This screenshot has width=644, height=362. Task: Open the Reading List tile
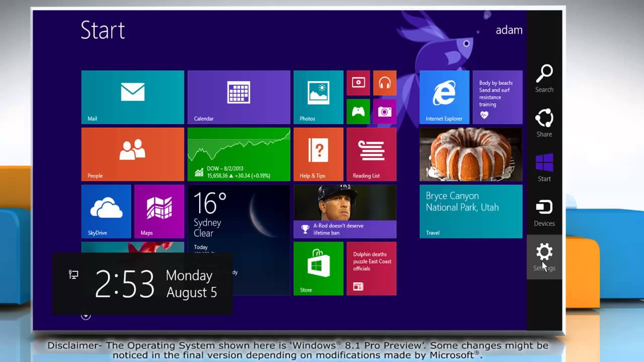371,154
